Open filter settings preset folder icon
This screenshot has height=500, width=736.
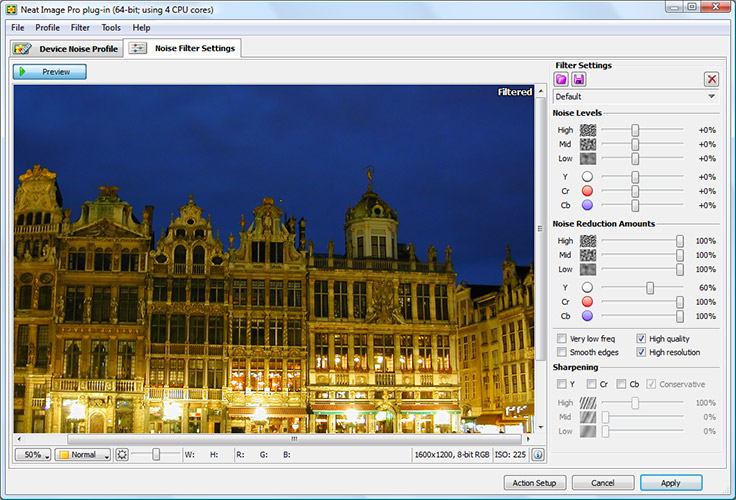tap(561, 79)
